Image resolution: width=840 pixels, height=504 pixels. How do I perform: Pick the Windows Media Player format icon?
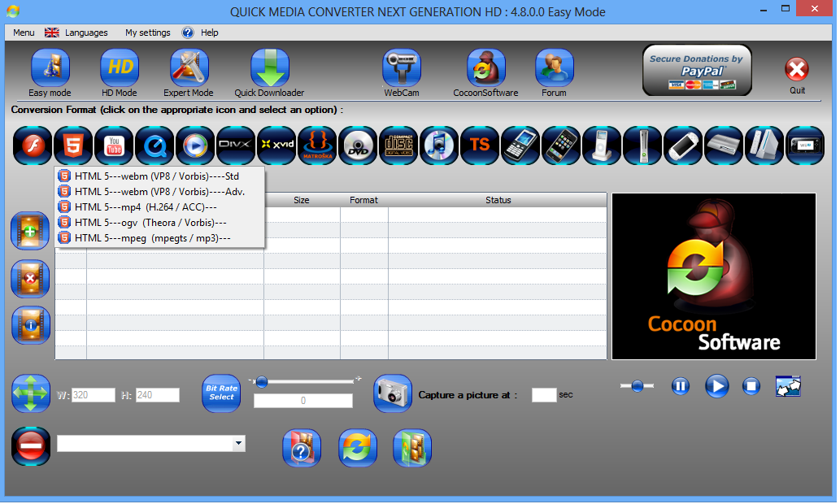[x=195, y=146]
